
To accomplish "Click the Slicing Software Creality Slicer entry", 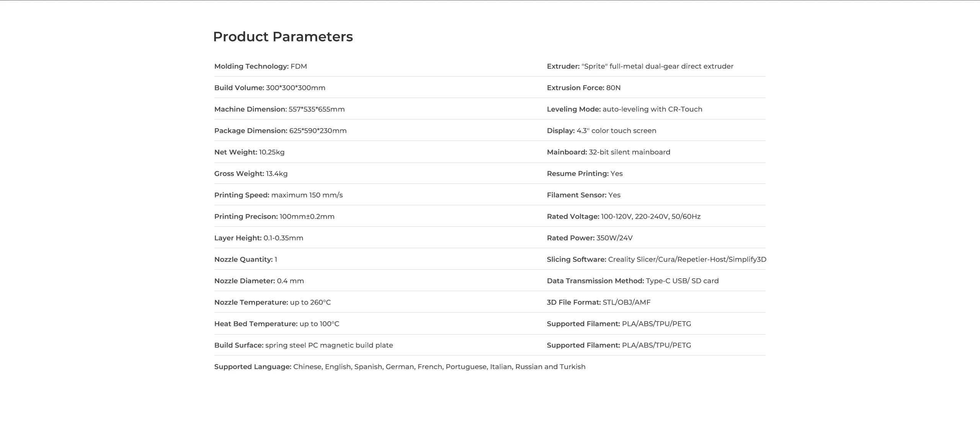I will (x=657, y=259).
